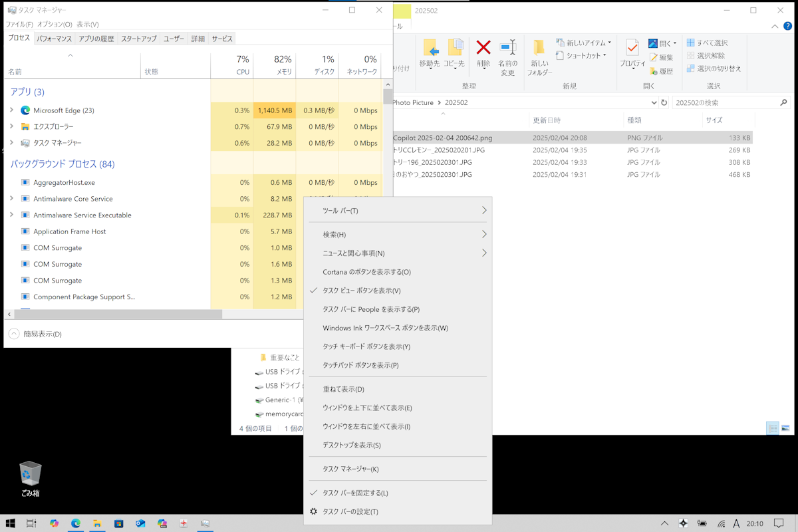The height and width of the screenshot is (532, 798).
Task: Switch Explorer to details view icon
Action: (773, 428)
